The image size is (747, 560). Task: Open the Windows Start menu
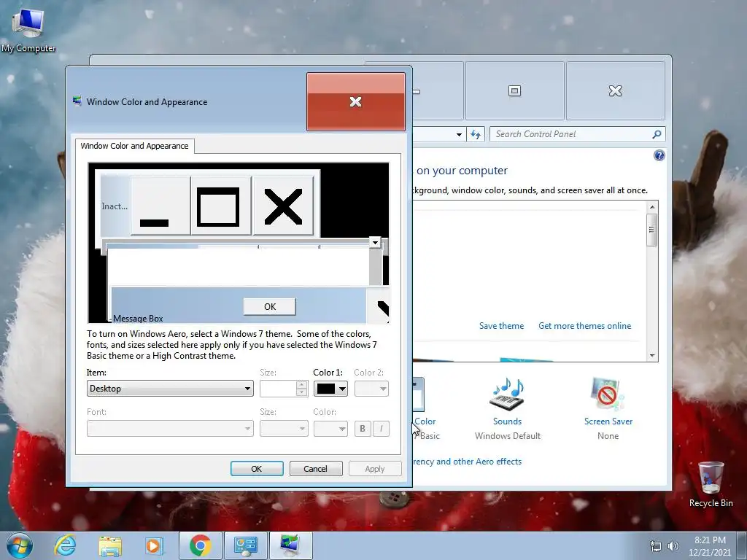point(20,545)
